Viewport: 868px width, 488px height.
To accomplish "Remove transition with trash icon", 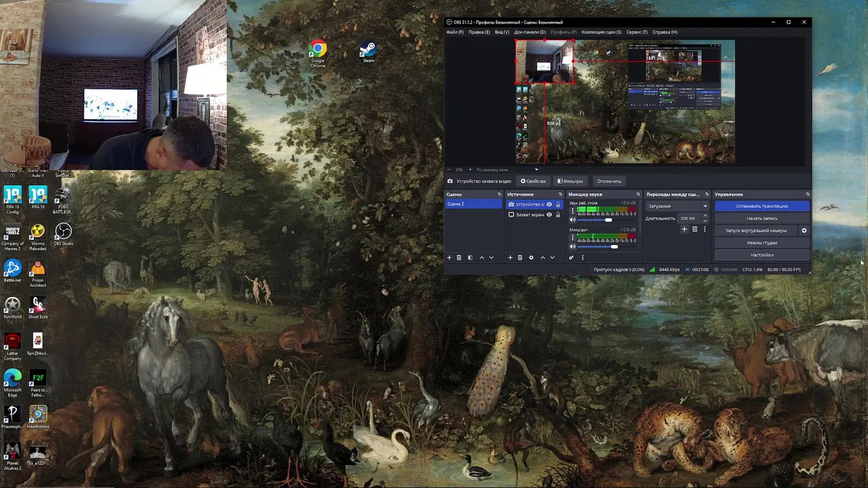I will pyautogui.click(x=694, y=229).
